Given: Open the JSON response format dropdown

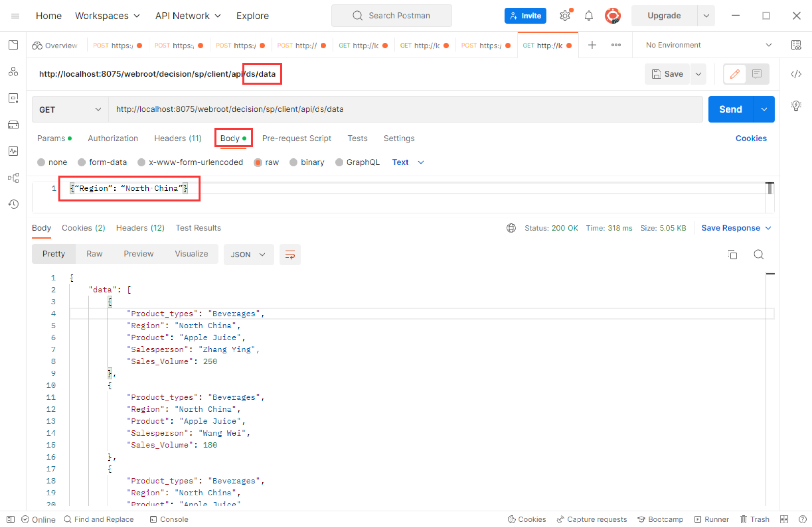Looking at the screenshot, I should pyautogui.click(x=249, y=254).
